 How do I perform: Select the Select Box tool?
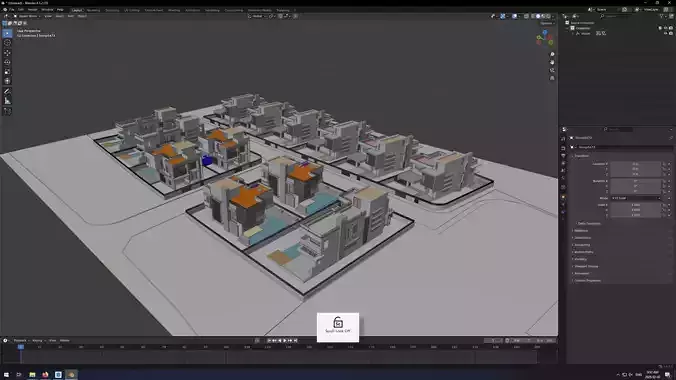[7, 33]
